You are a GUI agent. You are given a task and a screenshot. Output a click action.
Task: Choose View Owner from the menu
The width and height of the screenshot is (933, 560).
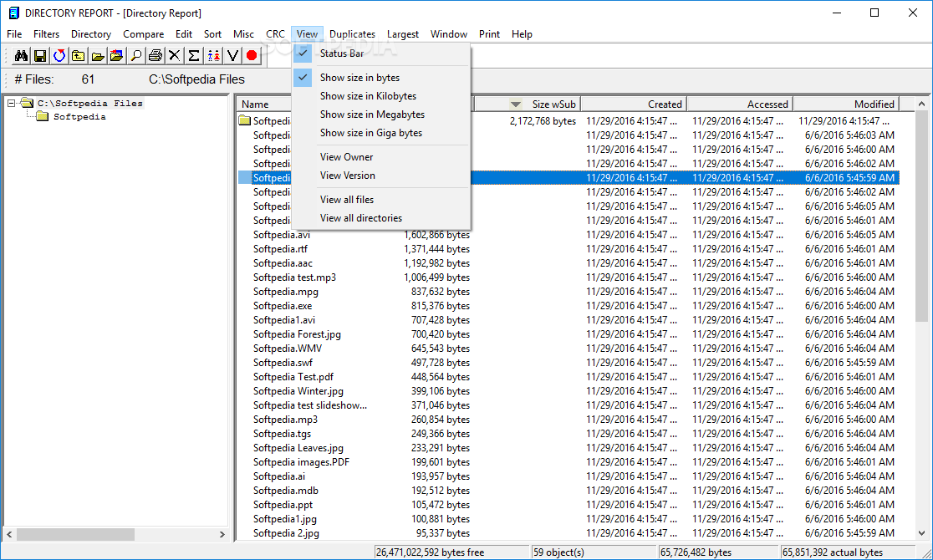(x=381, y=157)
